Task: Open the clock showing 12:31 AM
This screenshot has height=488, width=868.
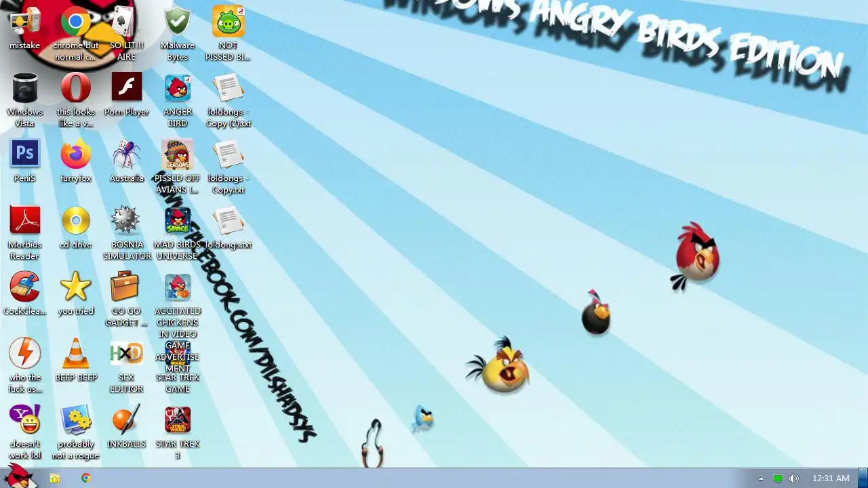Action: pos(831,479)
